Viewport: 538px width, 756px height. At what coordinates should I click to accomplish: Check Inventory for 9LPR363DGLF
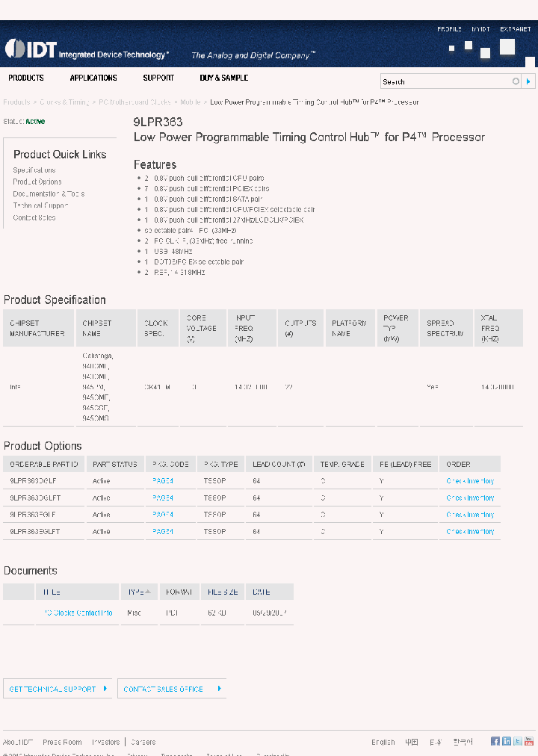[x=470, y=480]
